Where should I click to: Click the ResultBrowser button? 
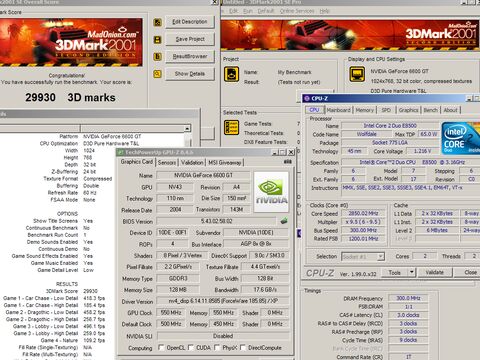pyautogui.click(x=190, y=56)
